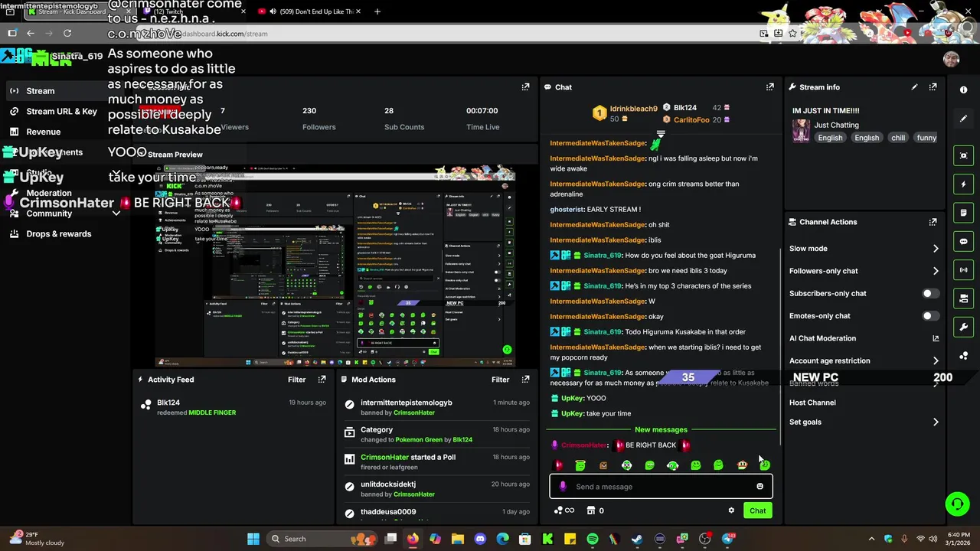The height and width of the screenshot is (551, 980).
Task: Switch to the Don't End Up Like This tab
Action: point(310,11)
